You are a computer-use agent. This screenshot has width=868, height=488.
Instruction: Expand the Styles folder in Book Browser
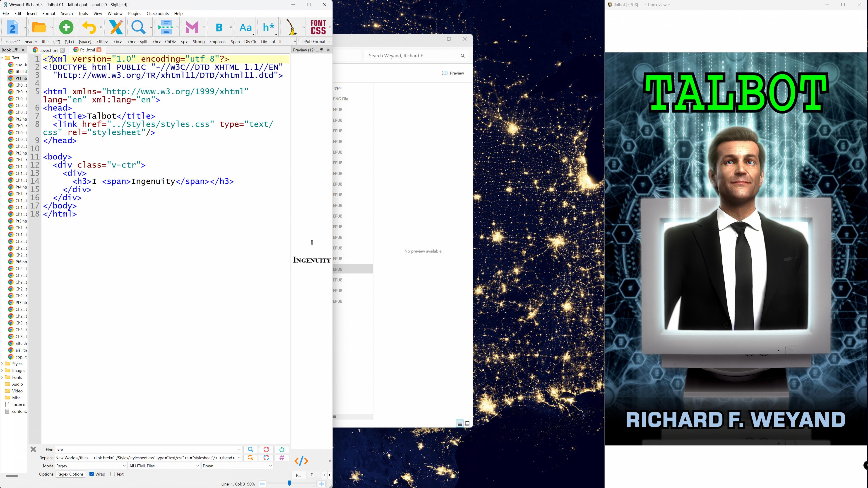coord(2,364)
